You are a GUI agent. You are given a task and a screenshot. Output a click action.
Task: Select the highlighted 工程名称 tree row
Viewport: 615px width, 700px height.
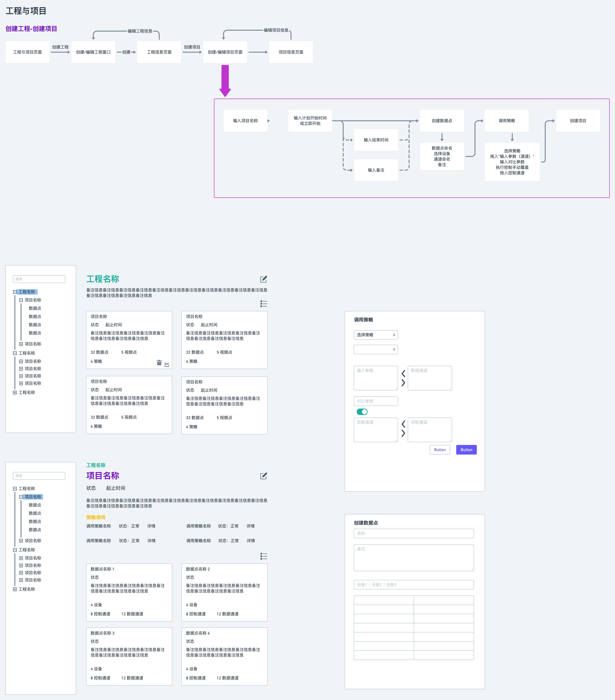27,292
